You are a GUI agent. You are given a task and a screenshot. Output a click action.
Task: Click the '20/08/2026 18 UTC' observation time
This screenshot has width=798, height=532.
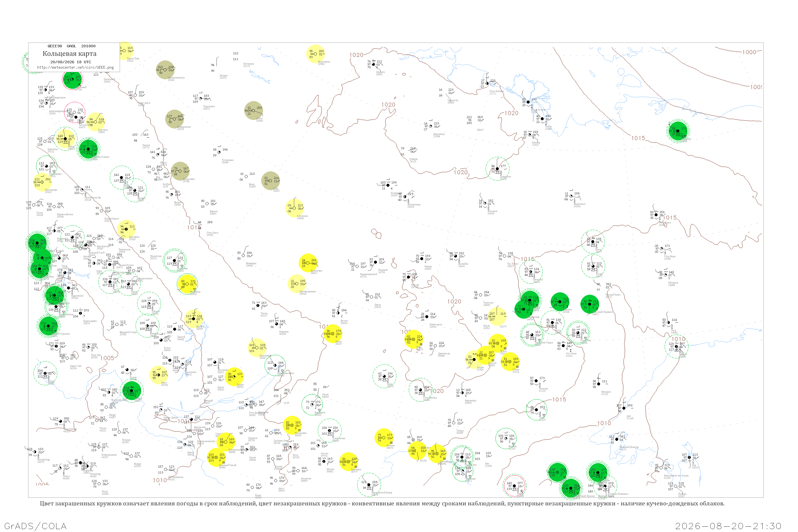click(x=70, y=62)
